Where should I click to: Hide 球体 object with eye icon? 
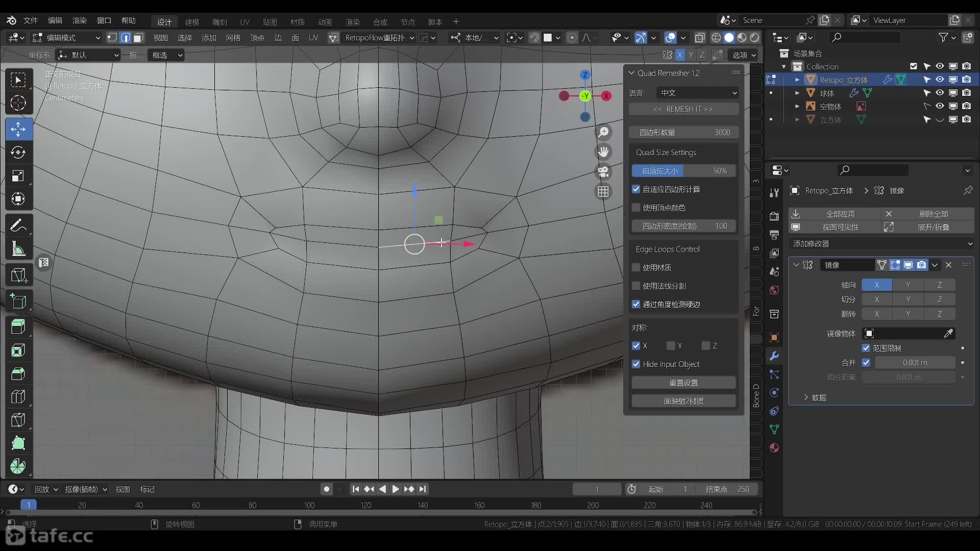939,93
